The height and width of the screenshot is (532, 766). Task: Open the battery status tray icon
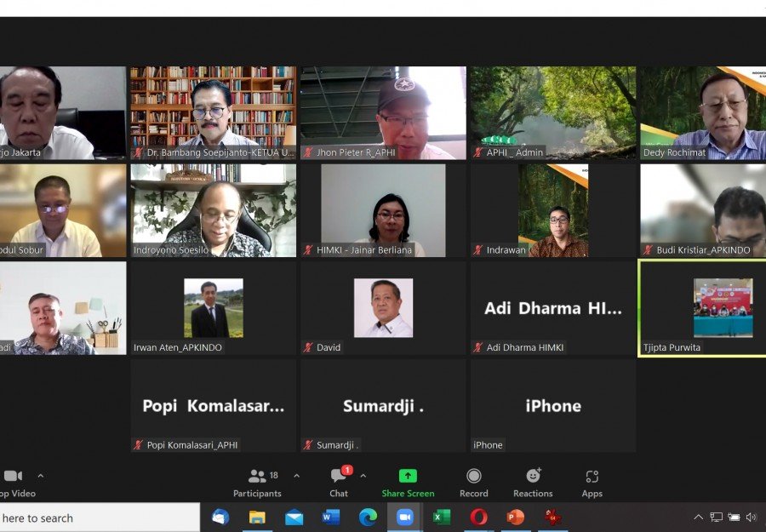(734, 517)
